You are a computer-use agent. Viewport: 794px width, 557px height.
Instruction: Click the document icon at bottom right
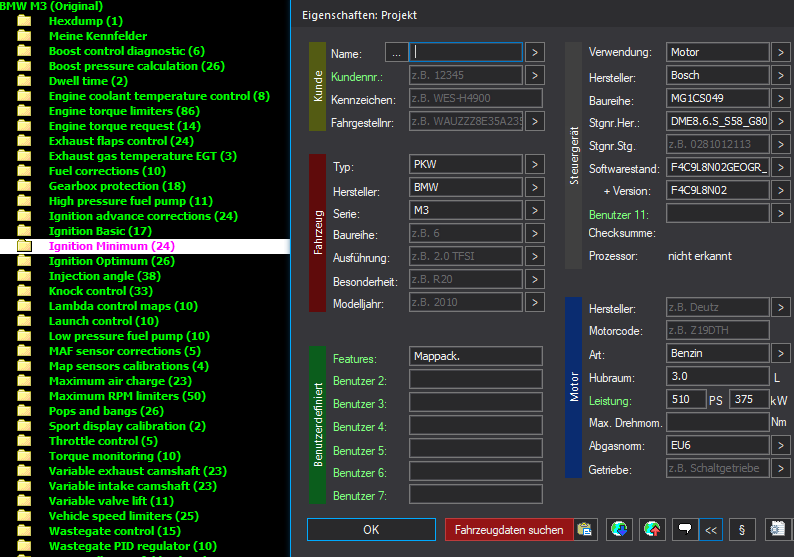(778, 529)
